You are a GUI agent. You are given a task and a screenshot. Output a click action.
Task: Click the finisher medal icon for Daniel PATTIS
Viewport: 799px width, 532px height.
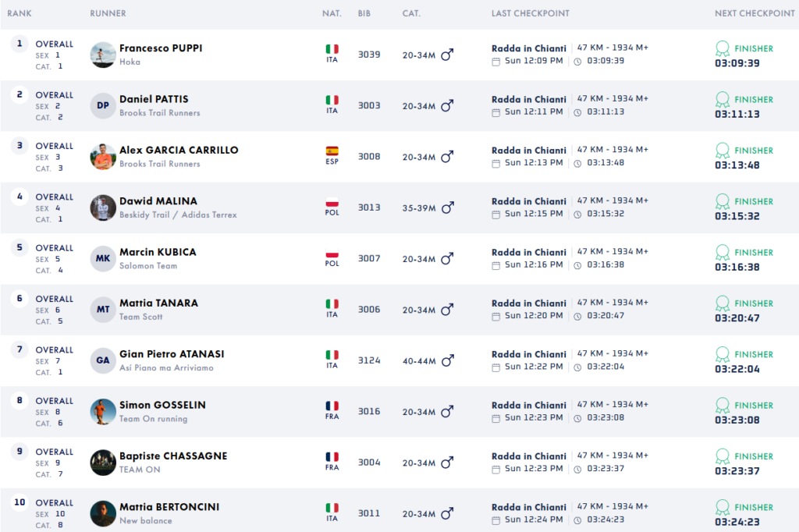tap(723, 100)
